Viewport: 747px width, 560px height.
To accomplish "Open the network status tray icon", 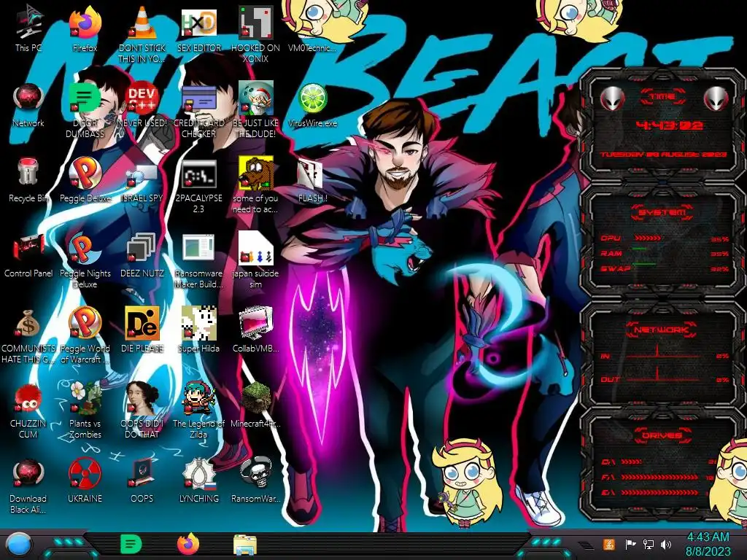I will (648, 545).
